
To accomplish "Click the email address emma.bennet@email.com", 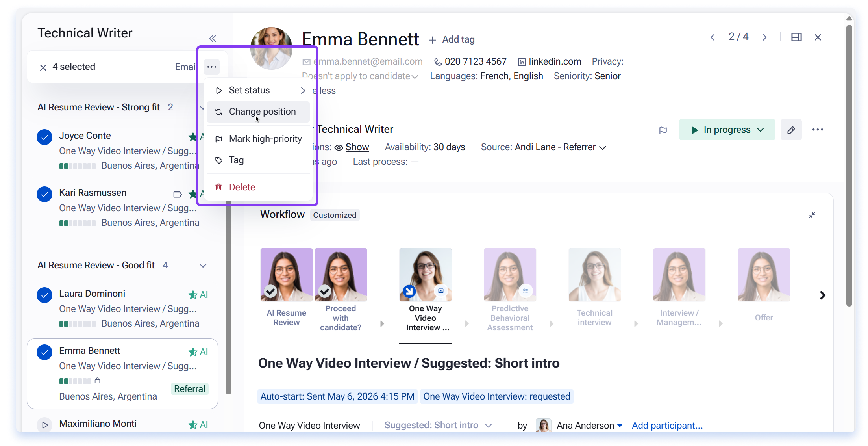I will (x=368, y=61).
